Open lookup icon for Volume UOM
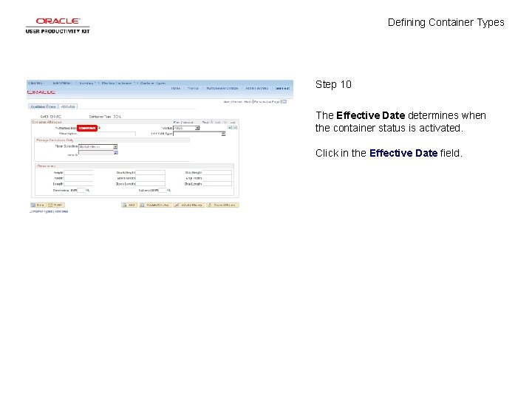Image resolution: width=532 pixels, height=399 pixels. pos(168,191)
